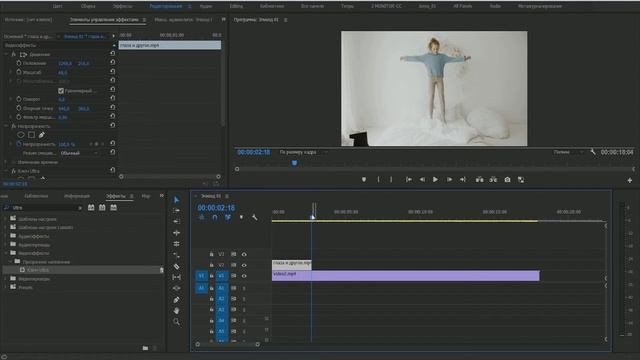Screen dimensions: 640x360
Task: Create ellipse mask under opacity effect
Action: pyautogui.click(x=21, y=135)
